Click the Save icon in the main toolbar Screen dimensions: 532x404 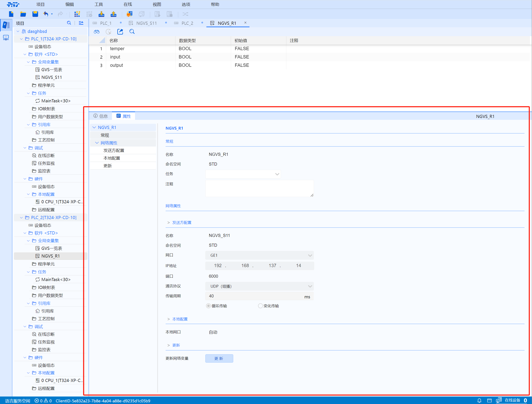pos(35,14)
